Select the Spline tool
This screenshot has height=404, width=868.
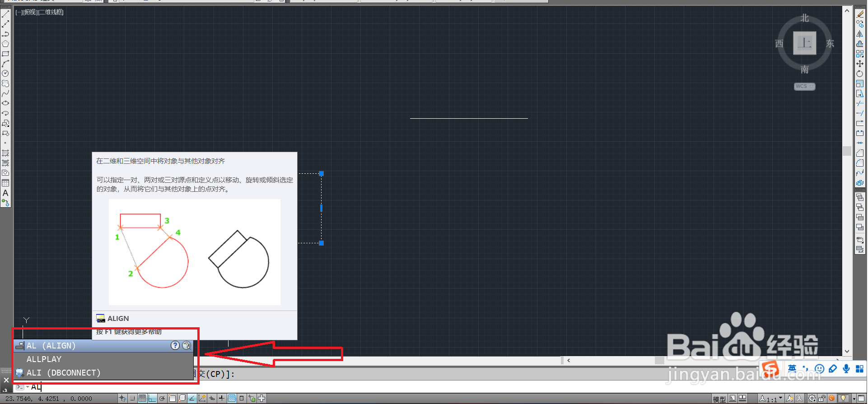(5, 93)
